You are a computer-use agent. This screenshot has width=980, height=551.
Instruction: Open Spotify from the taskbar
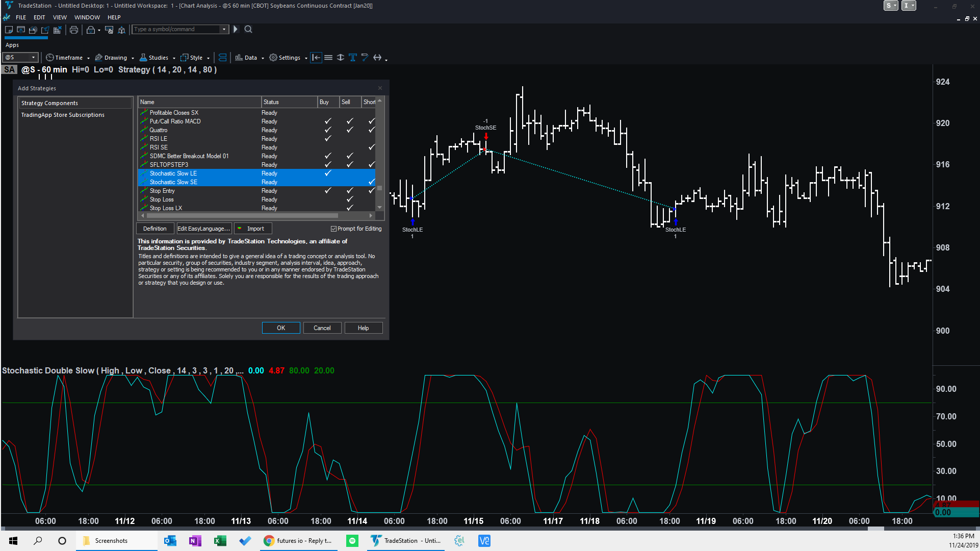[352, 541]
